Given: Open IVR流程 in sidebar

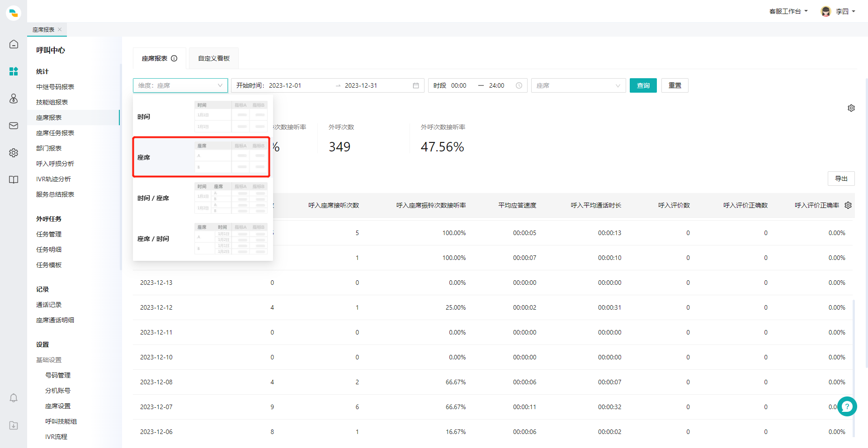Looking at the screenshot, I should pos(56,437).
